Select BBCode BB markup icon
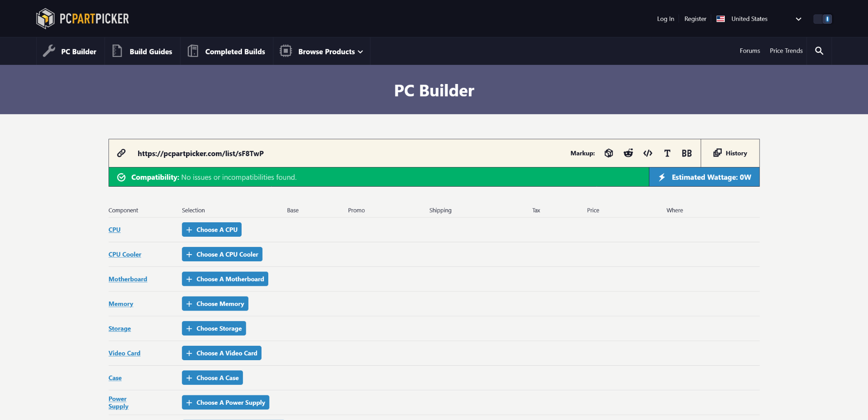This screenshot has width=868, height=420. click(x=687, y=153)
